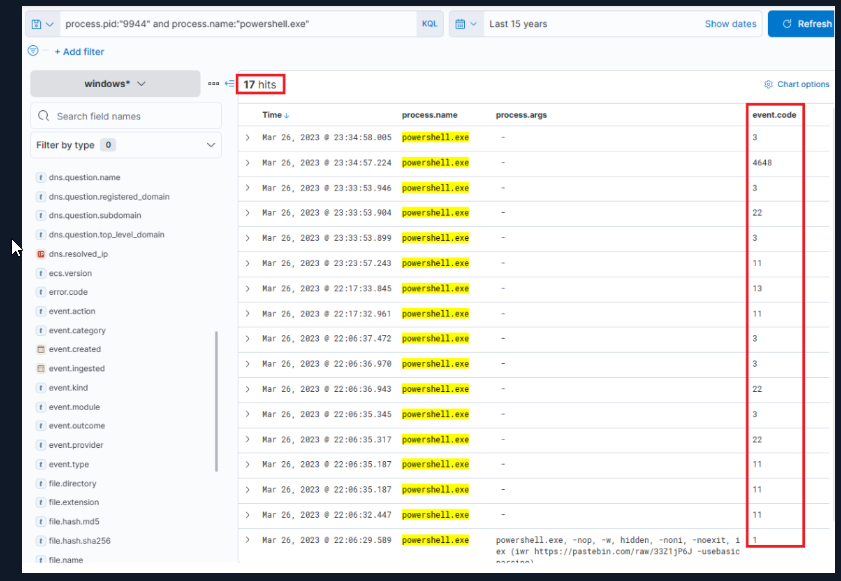Click the date icon beside event.ingested
The width and height of the screenshot is (841, 581).
(40, 369)
